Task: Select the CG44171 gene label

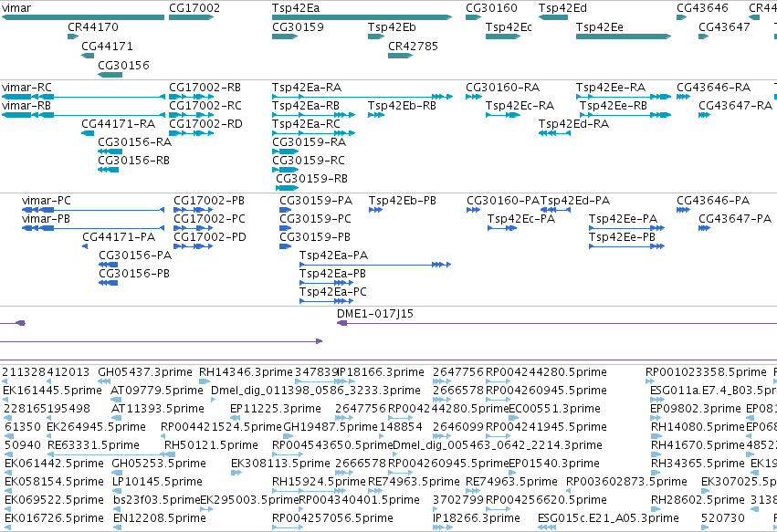Action: coord(107,46)
